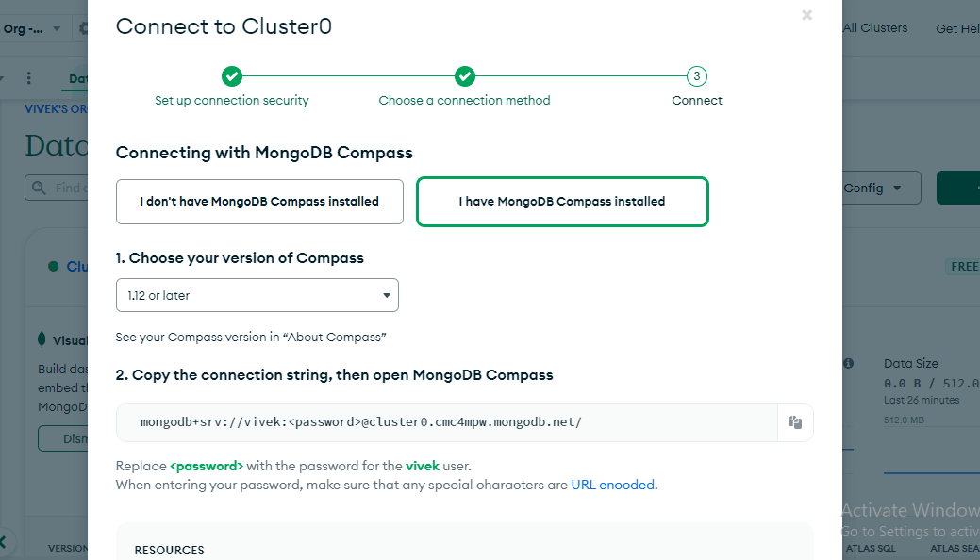Select "I have MongoDB Compass installed"
The image size is (980, 560).
[562, 202]
